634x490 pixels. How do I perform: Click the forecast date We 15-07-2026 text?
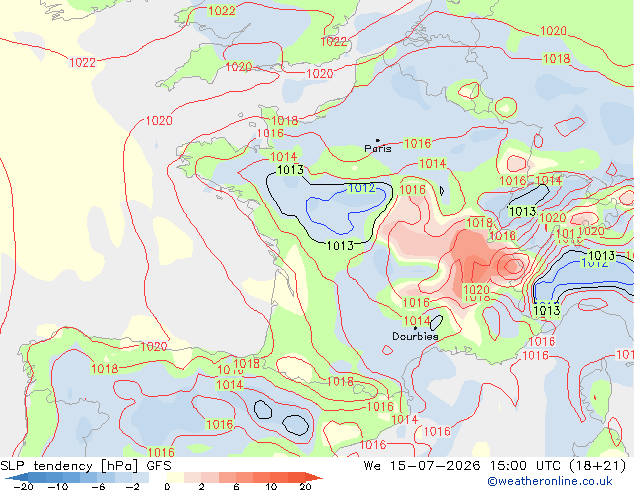coord(422,466)
